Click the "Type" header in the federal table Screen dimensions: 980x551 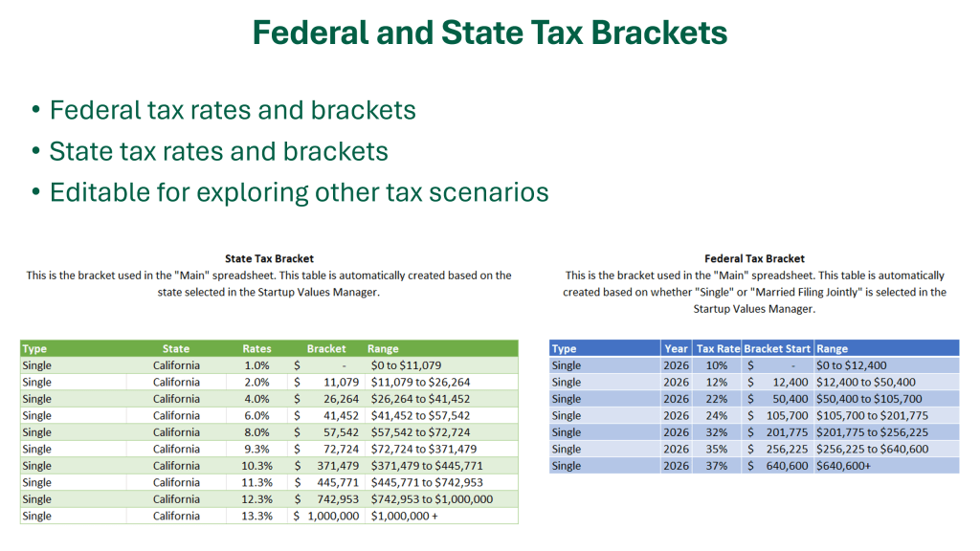click(x=565, y=349)
